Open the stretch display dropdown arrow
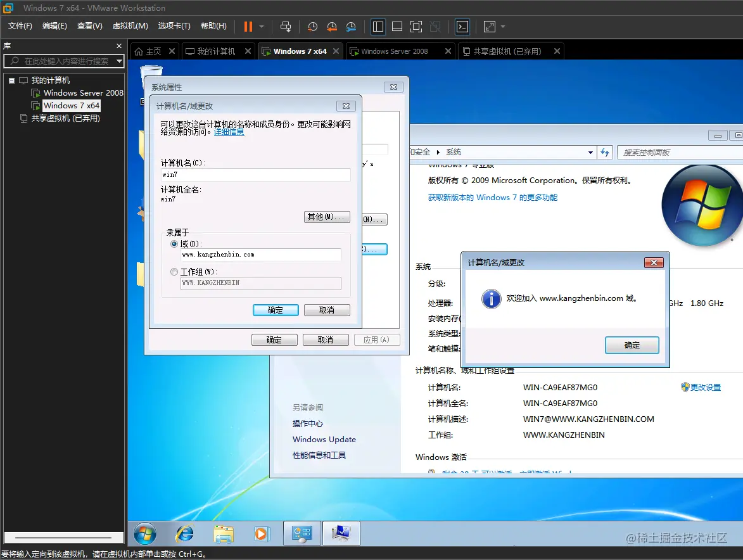 click(503, 27)
